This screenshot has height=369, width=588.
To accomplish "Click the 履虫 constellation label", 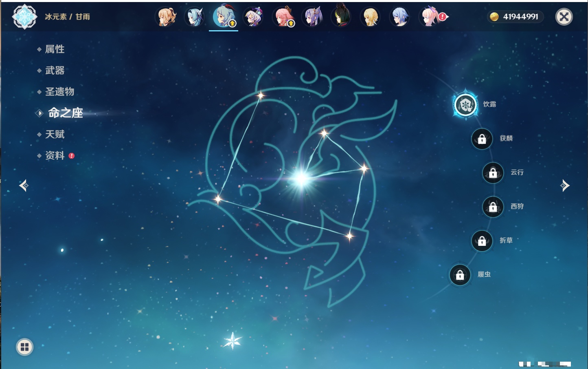I will coord(484,274).
